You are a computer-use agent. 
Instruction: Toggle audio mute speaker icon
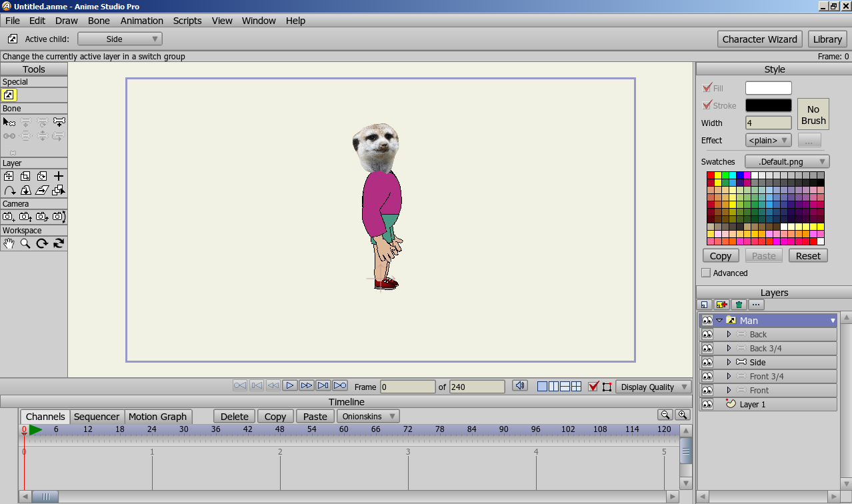click(x=520, y=385)
